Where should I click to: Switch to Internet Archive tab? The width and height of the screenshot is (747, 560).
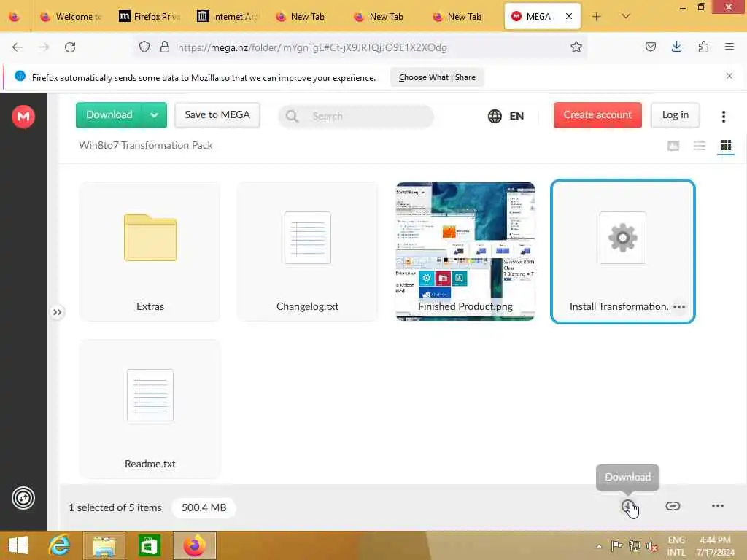[228, 17]
